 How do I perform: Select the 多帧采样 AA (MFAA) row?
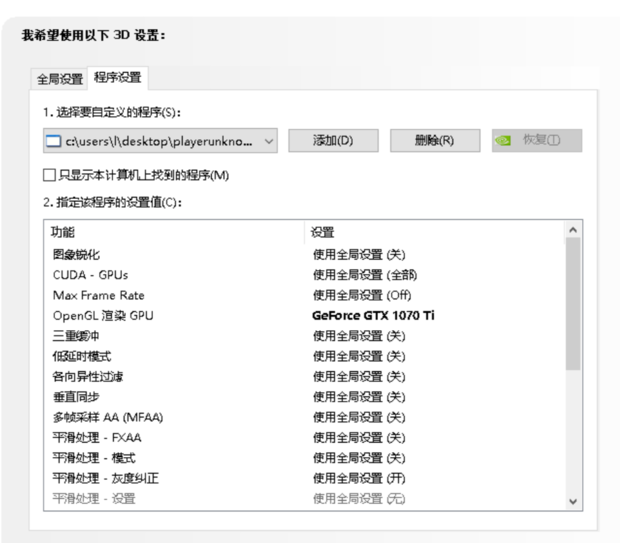(304, 417)
